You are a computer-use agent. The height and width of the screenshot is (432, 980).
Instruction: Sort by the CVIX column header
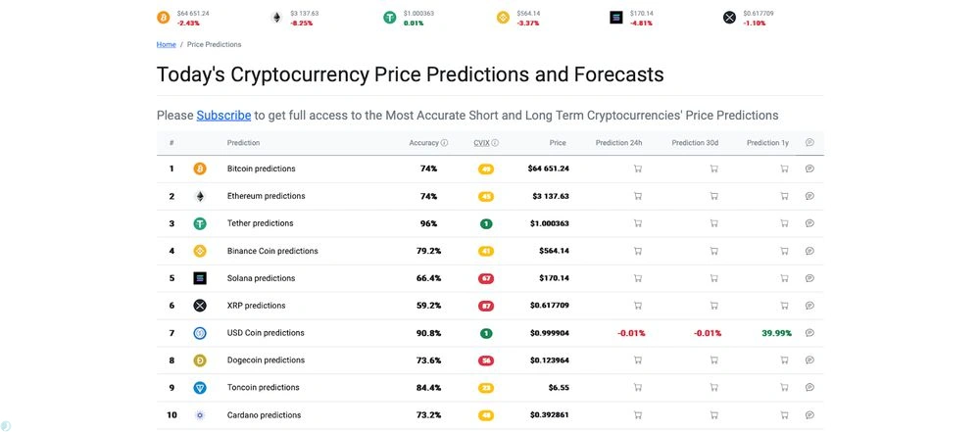481,143
